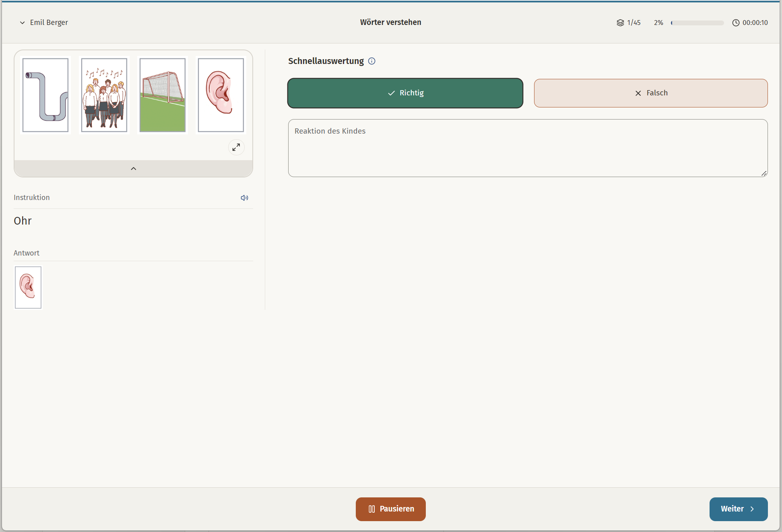Image resolution: width=782 pixels, height=532 pixels.
Task: Expand the image panel to fullscreen
Action: tap(236, 147)
